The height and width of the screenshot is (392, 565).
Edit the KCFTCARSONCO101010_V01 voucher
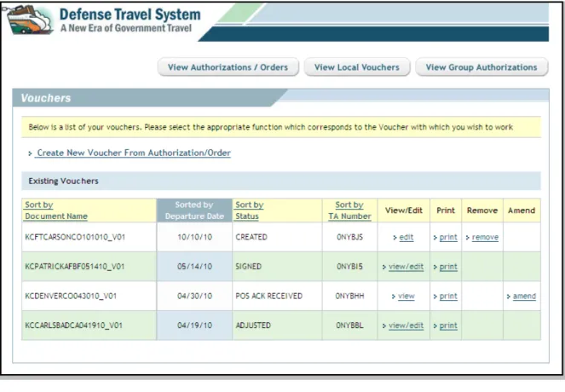coord(406,238)
